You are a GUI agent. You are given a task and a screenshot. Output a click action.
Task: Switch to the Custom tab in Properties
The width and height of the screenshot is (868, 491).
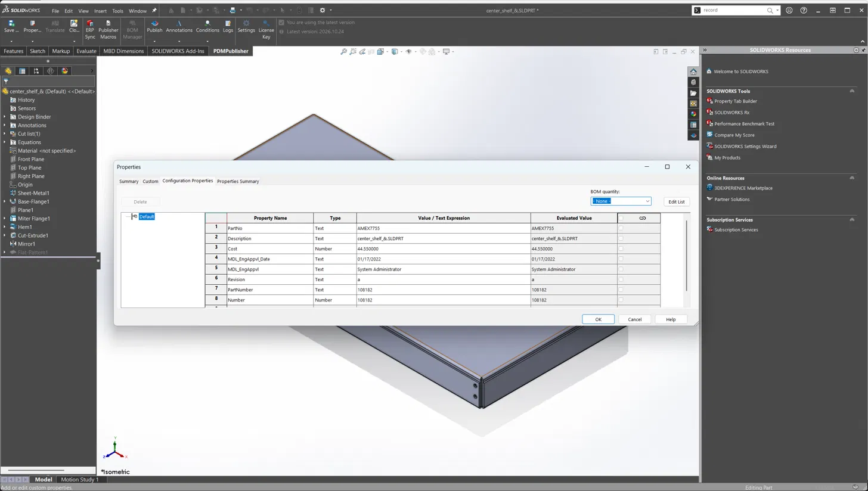click(150, 181)
